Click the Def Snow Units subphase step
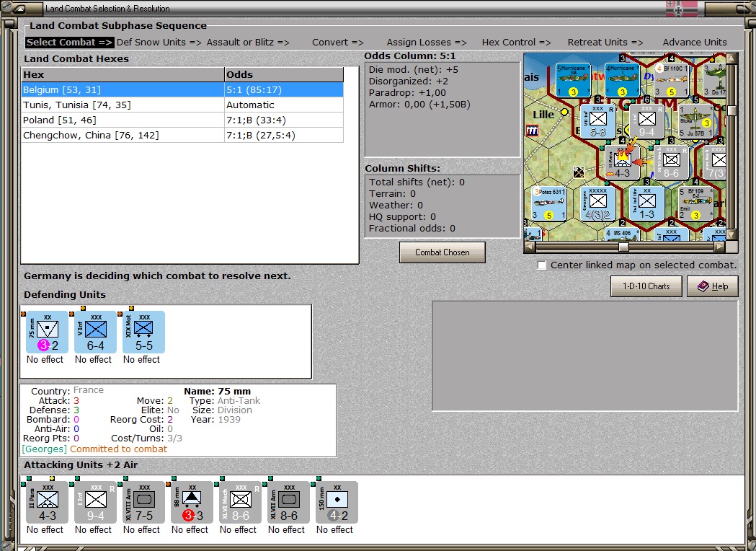 (159, 43)
